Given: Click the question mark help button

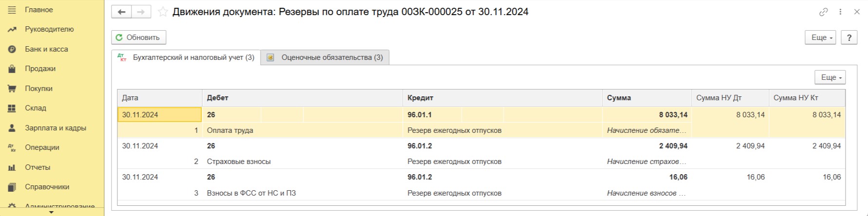Looking at the screenshot, I should click(849, 37).
